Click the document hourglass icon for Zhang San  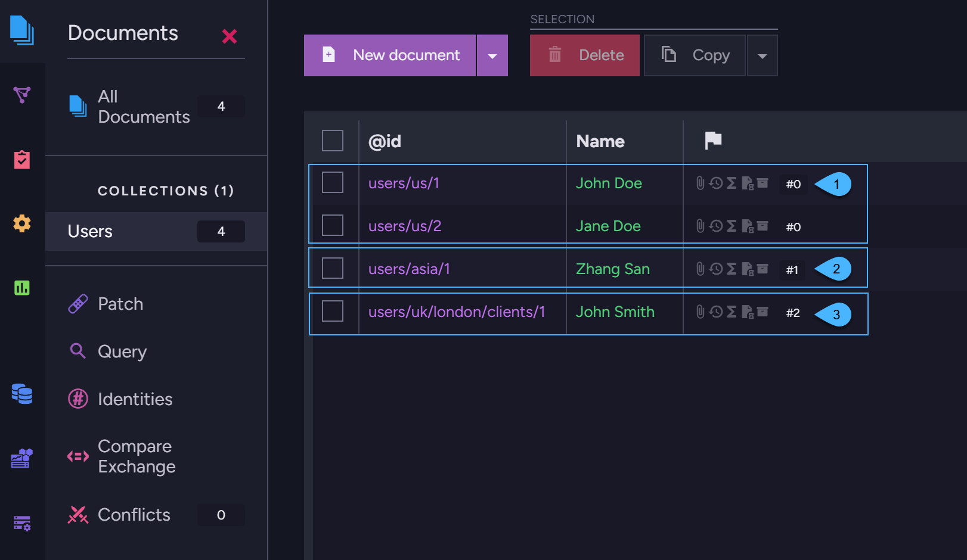point(748,269)
